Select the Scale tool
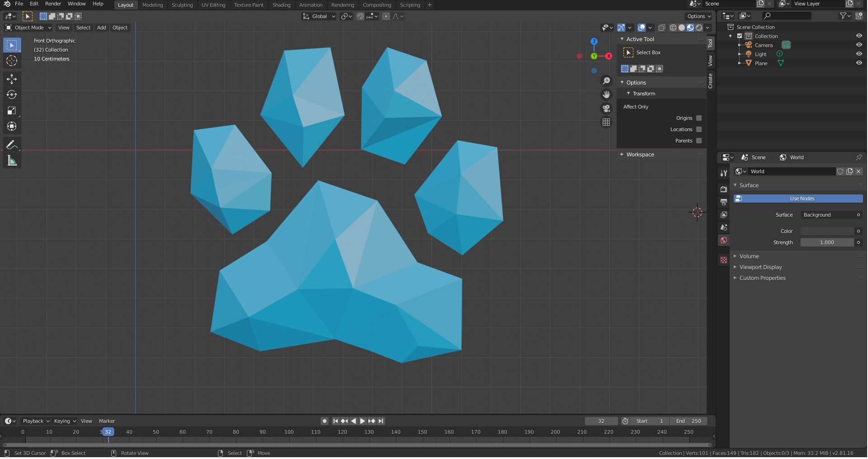This screenshot has height=459, width=868. (12, 110)
